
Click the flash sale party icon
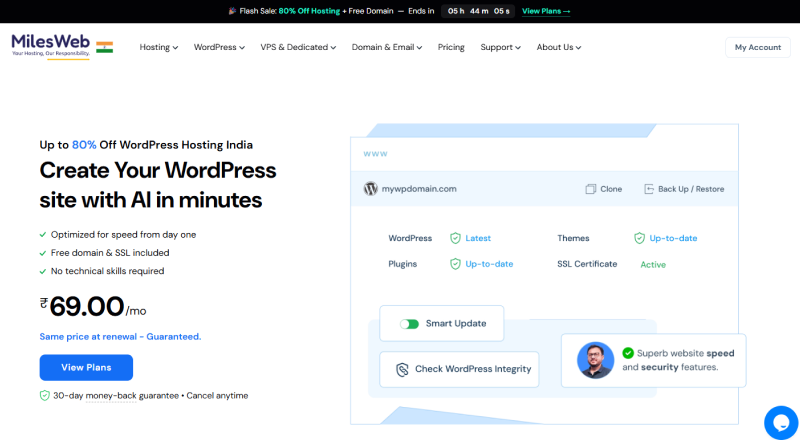tap(232, 11)
